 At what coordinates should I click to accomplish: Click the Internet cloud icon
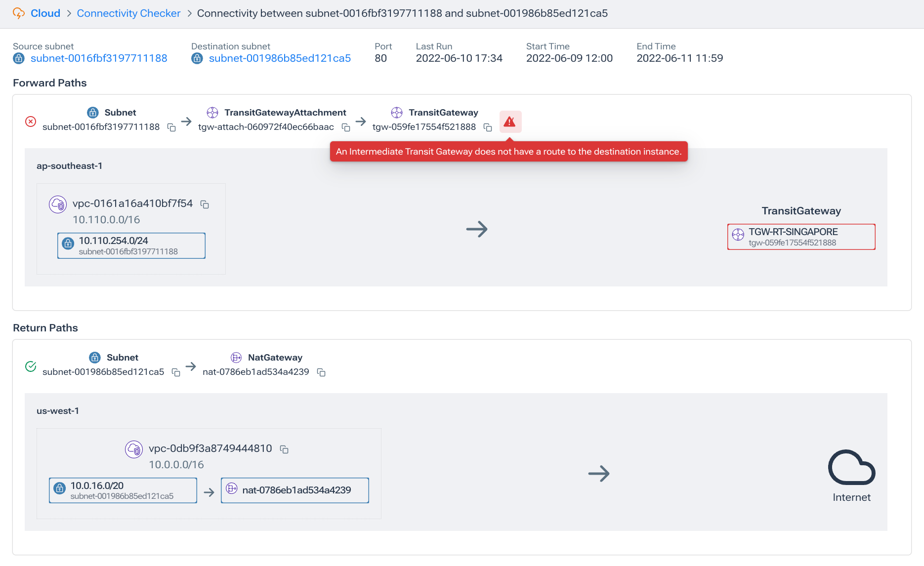pyautogui.click(x=851, y=468)
